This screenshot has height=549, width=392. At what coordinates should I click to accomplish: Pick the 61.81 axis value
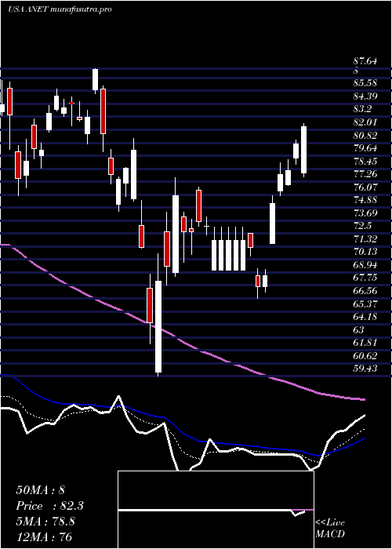365,343
